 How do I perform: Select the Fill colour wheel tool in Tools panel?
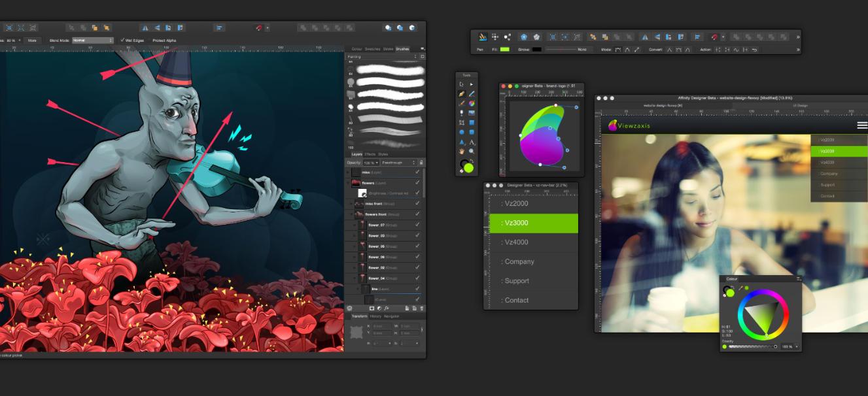coord(472,103)
